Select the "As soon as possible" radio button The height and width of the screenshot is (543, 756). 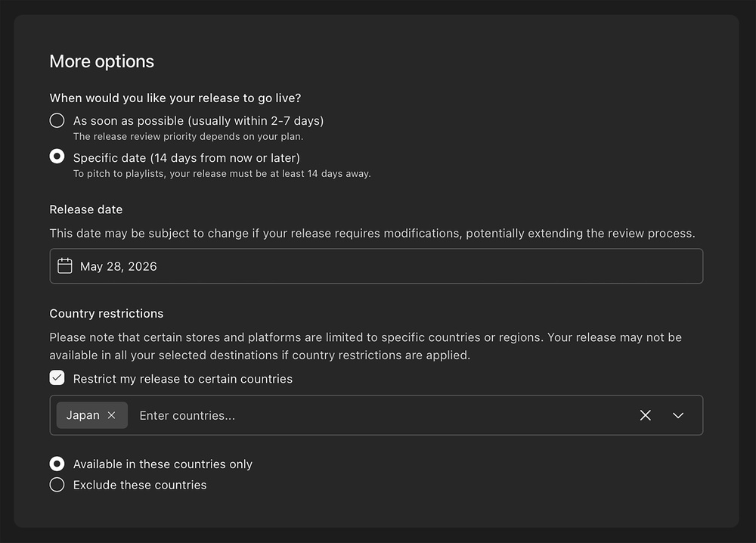57,121
